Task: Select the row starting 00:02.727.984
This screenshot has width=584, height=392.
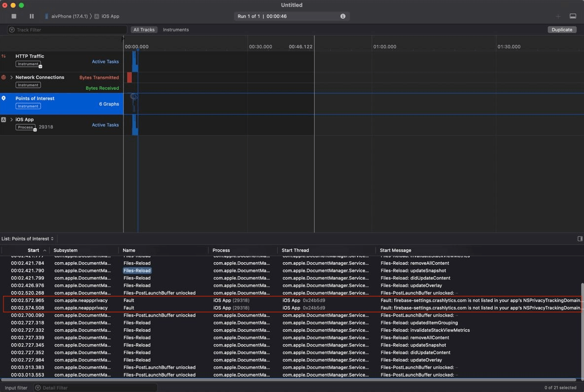Action: [x=292, y=360]
